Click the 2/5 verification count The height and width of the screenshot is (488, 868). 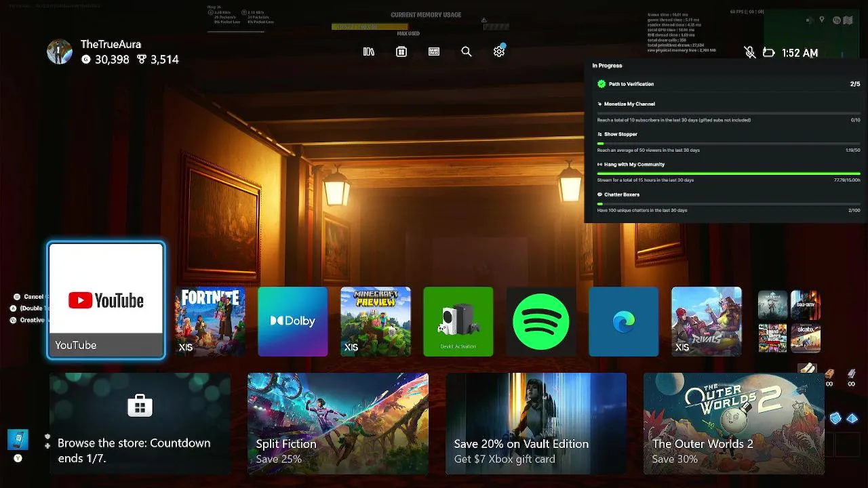click(x=855, y=84)
